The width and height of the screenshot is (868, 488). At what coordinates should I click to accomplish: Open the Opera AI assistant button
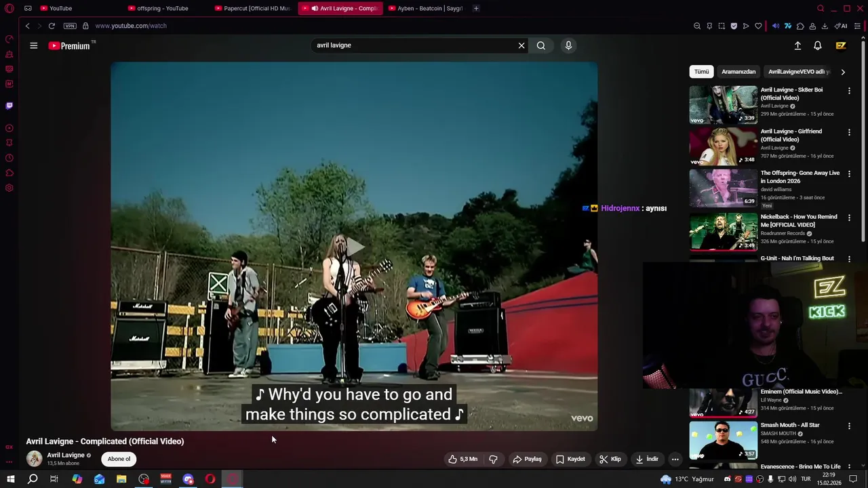point(841,26)
